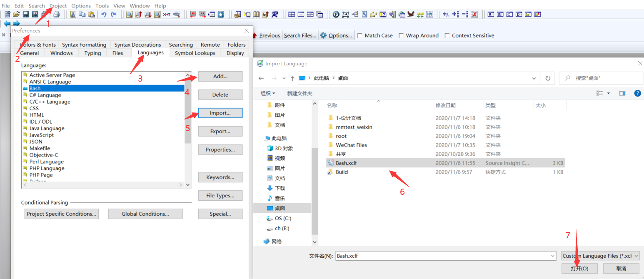Click the red X outline icon
This screenshot has height=279, width=644.
point(474,14)
